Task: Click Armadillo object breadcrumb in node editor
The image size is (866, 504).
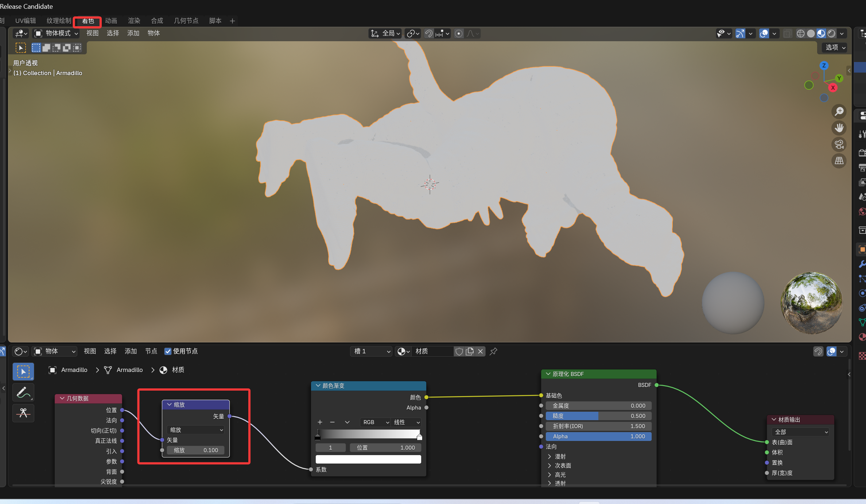Action: (x=74, y=370)
